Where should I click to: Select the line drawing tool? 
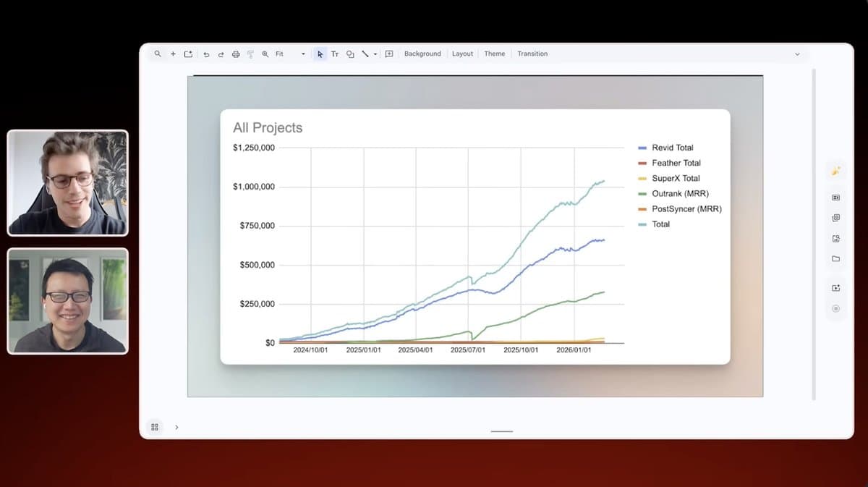click(x=364, y=54)
